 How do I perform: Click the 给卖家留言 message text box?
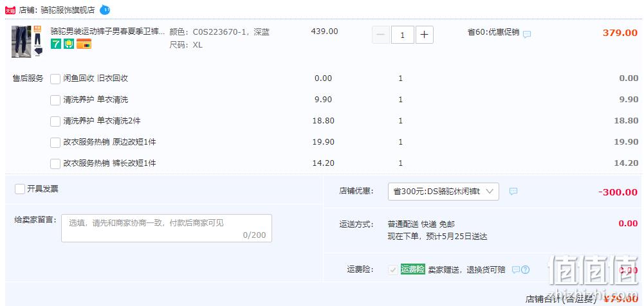pos(167,228)
